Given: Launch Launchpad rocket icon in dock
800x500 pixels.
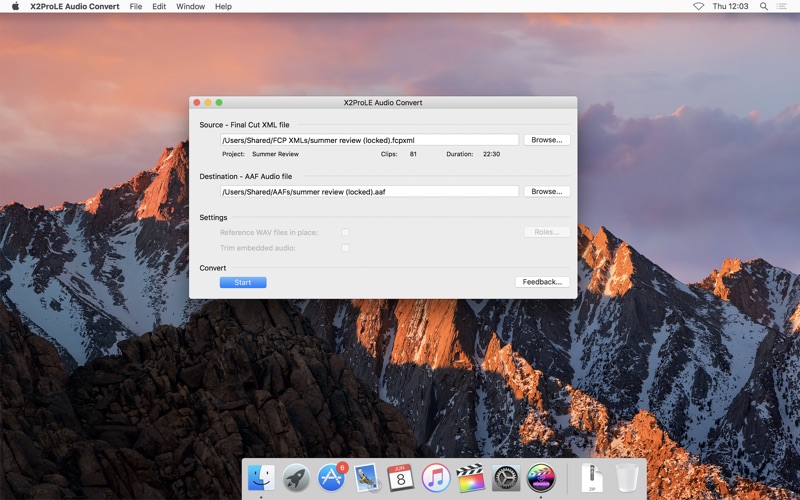Looking at the screenshot, I should point(296,478).
